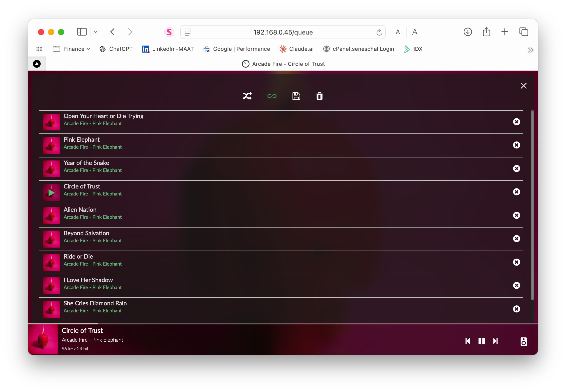Viewport: 566px width, 392px height.
Task: Open the Google | Performance bookmark
Action: click(237, 49)
